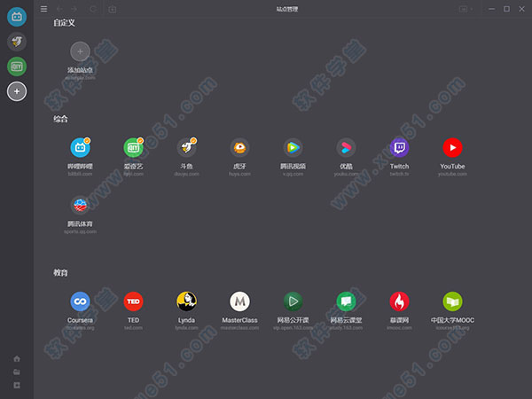Click the 添加站点 plus circle
This screenshot has height=399, width=532.
click(80, 51)
